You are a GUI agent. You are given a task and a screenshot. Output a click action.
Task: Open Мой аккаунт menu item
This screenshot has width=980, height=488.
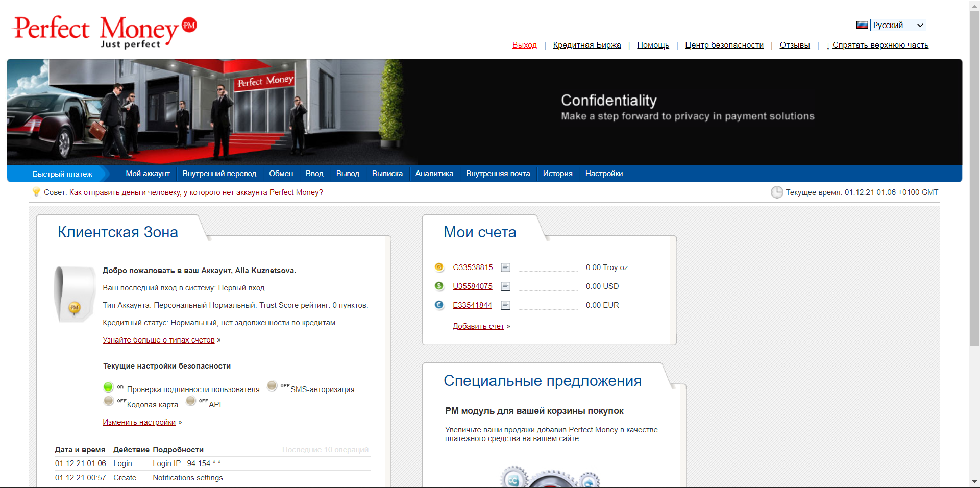click(148, 174)
